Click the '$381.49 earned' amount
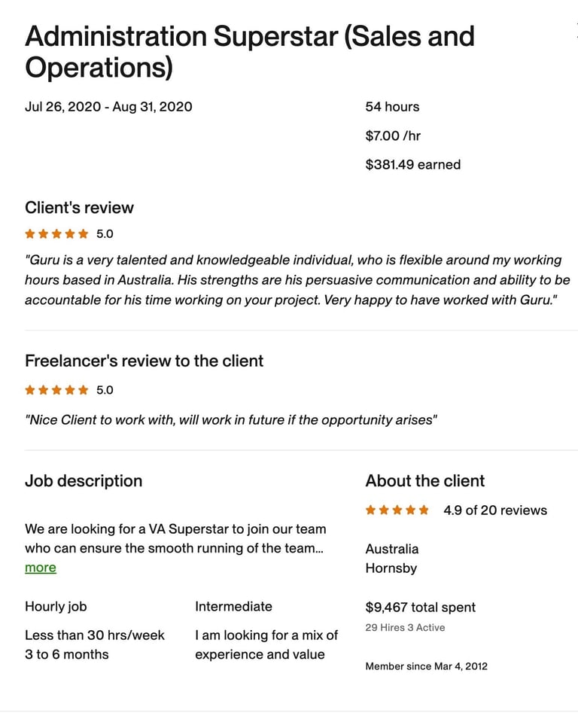This screenshot has height=728, width=578. point(412,164)
